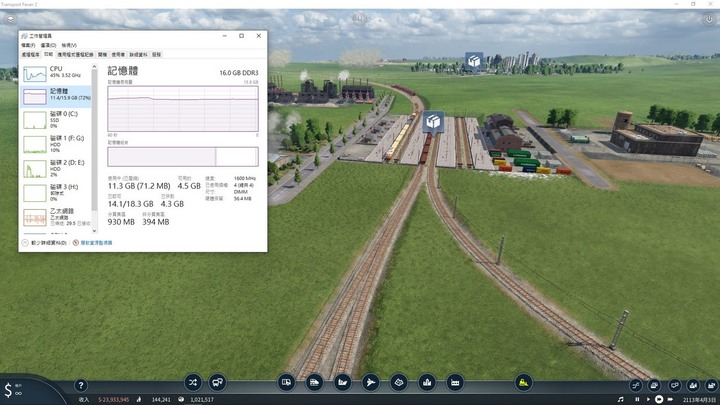Click the sidebar scroll up arrow
The height and width of the screenshot is (405, 720).
click(x=95, y=67)
